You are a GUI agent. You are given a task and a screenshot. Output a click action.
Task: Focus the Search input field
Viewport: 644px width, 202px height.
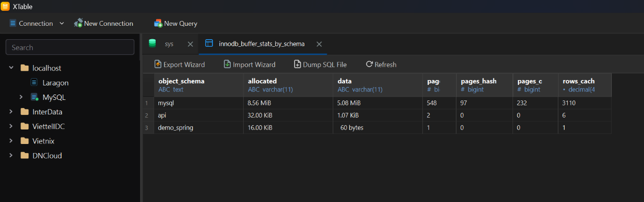coord(70,47)
